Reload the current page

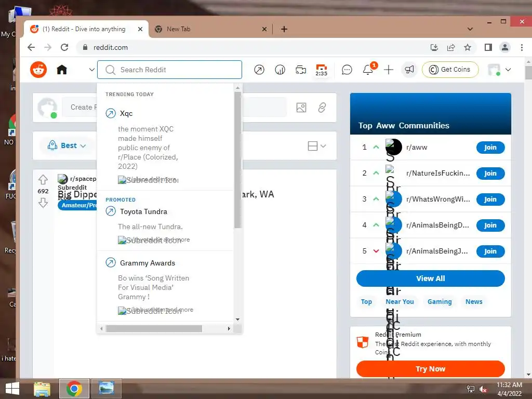pyautogui.click(x=64, y=47)
